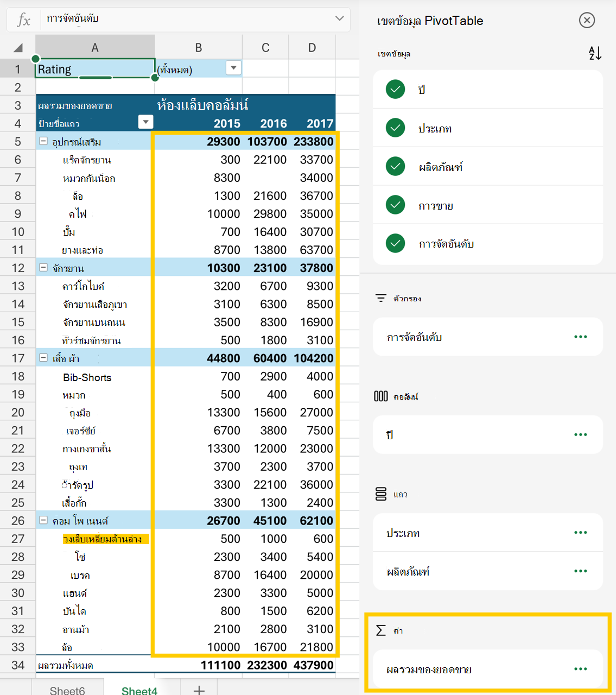Select ประเภท item in rows area
This screenshot has width=616, height=695.
(487, 533)
